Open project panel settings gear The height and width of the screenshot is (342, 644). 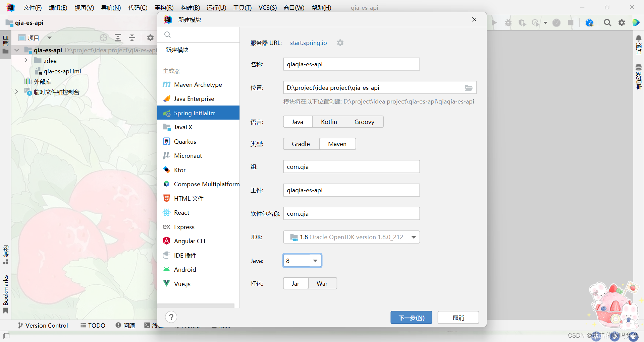point(150,38)
